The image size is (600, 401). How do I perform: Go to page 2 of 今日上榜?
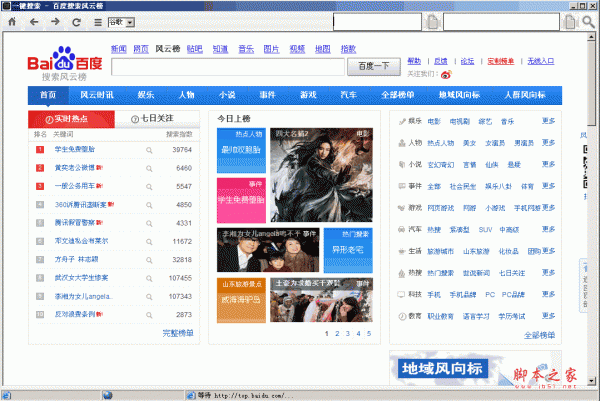(337, 334)
